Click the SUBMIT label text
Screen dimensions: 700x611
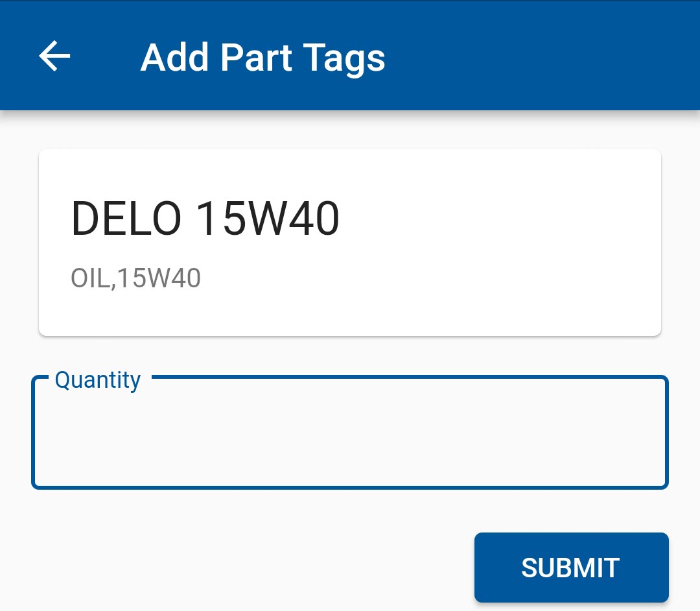point(570,568)
